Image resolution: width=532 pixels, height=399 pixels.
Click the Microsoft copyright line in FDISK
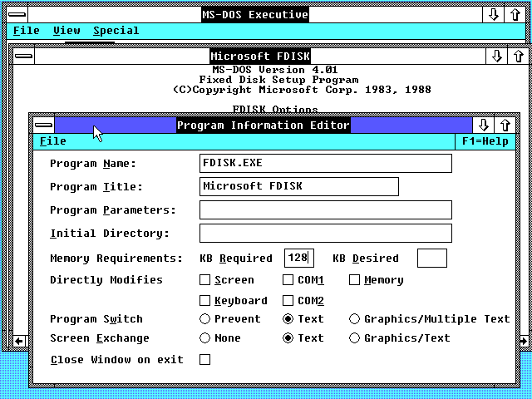tap(302, 90)
